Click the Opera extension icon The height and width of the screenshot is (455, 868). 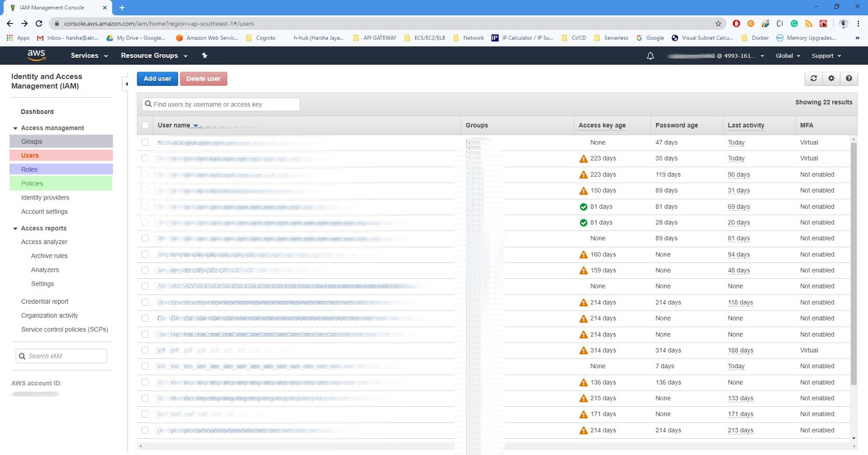736,23
